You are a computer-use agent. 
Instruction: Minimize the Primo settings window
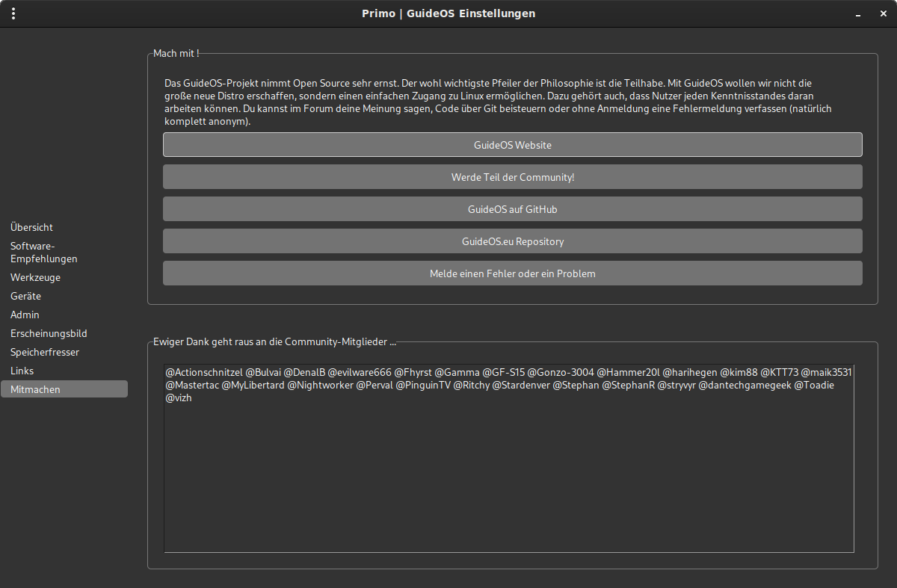coord(860,13)
